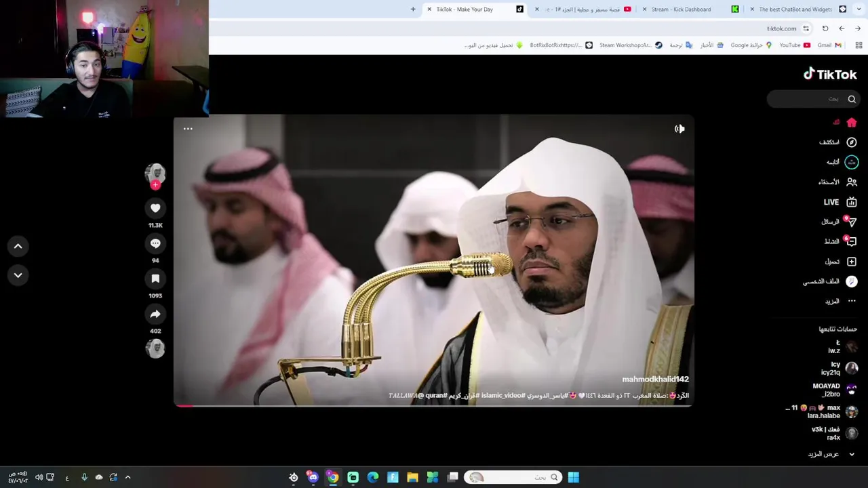Open the Windows Start button
Screen dimensions: 868x488
coord(573,477)
